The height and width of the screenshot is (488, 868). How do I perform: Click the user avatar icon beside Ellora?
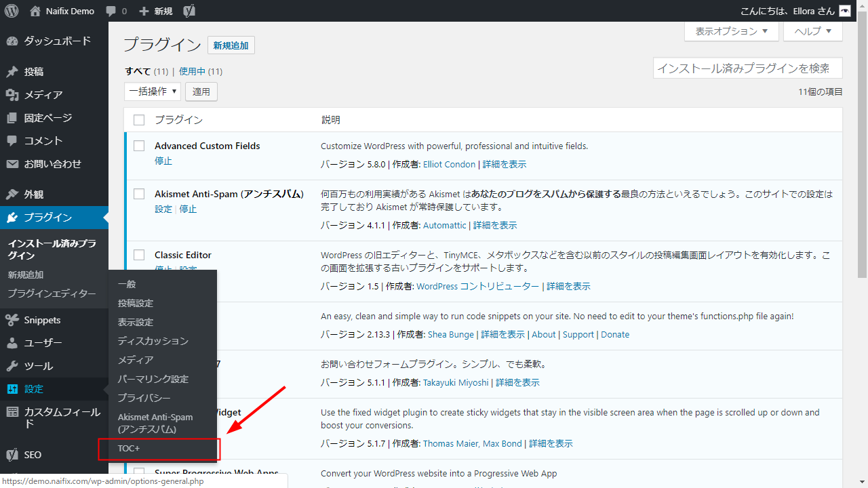pos(844,11)
